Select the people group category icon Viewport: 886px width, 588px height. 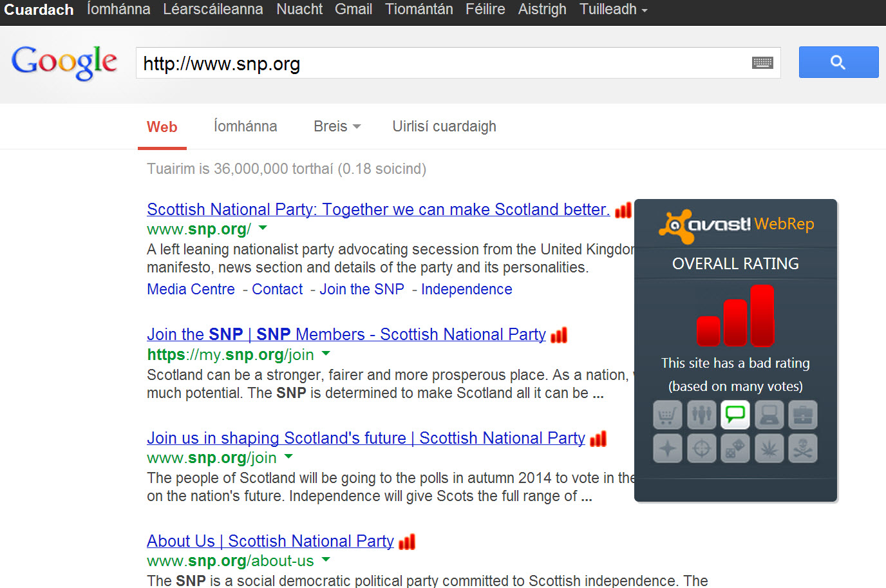click(x=701, y=415)
